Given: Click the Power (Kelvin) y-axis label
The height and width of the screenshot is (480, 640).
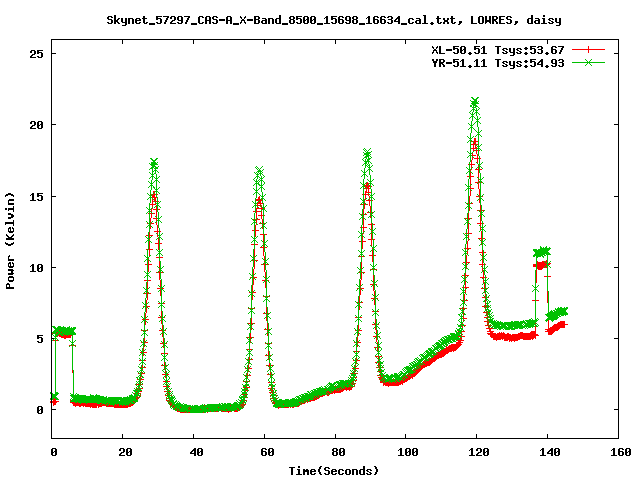Looking at the screenshot, I should [10, 241].
